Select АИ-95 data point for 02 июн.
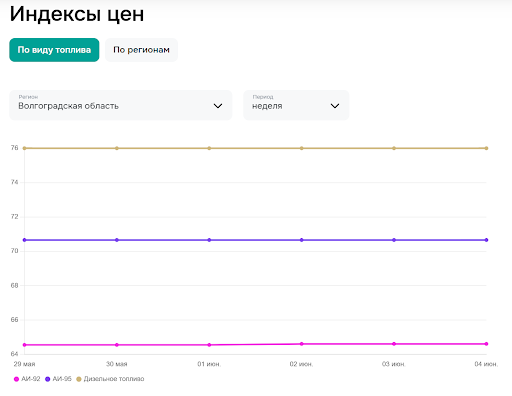512x396 pixels. (302, 240)
